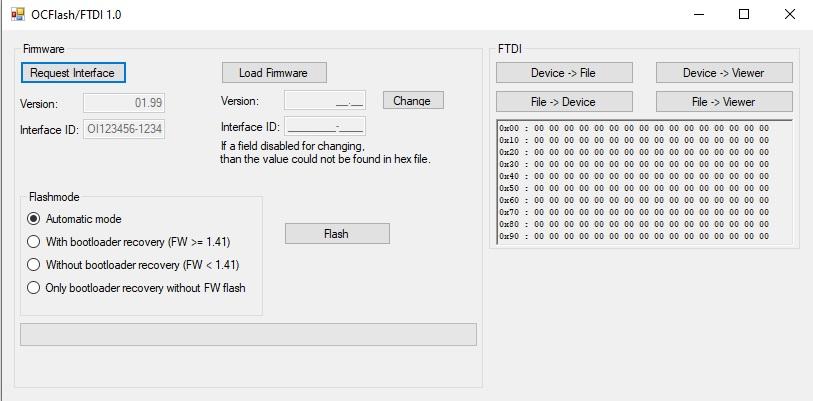Click the Load Firmware button
The width and height of the screenshot is (813, 401).
tap(273, 73)
